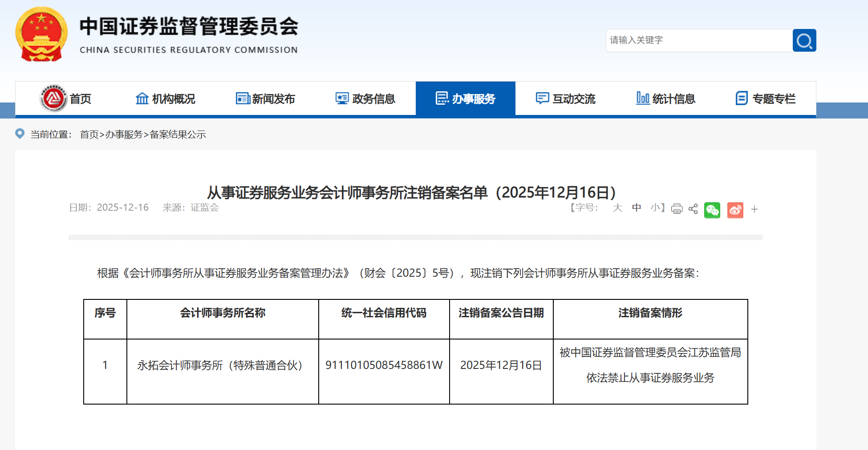Select the 办事服务 active tab
Viewport: 868px width, 450px height.
click(x=465, y=98)
